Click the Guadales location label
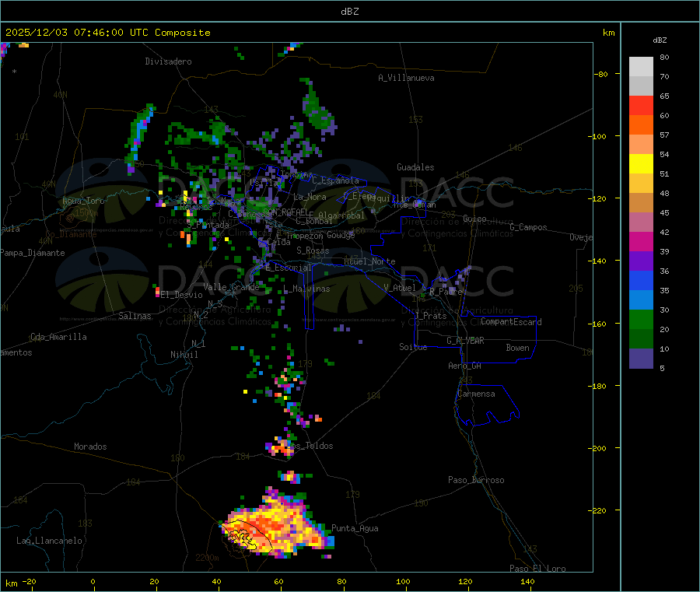The height and width of the screenshot is (592, 700). 415,167
